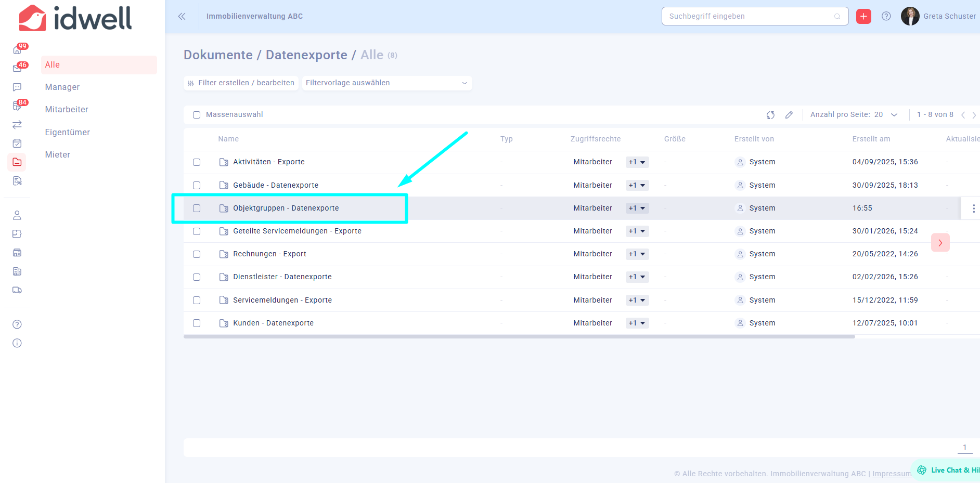Screen dimensions: 980x483
Task: Open the Impressum footer link
Action: [892, 474]
